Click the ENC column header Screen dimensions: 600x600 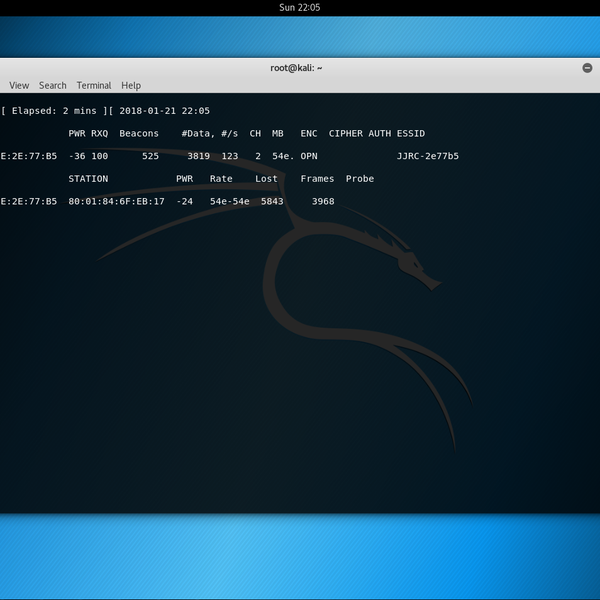(x=309, y=134)
